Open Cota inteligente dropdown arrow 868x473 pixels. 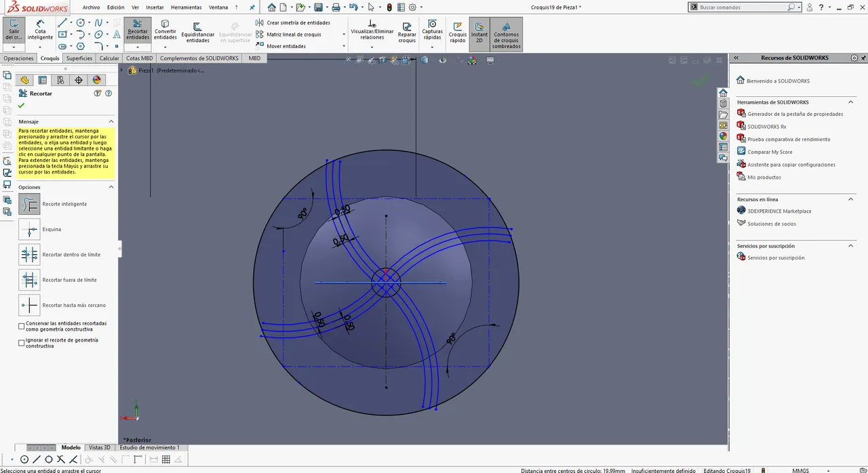[x=40, y=47]
